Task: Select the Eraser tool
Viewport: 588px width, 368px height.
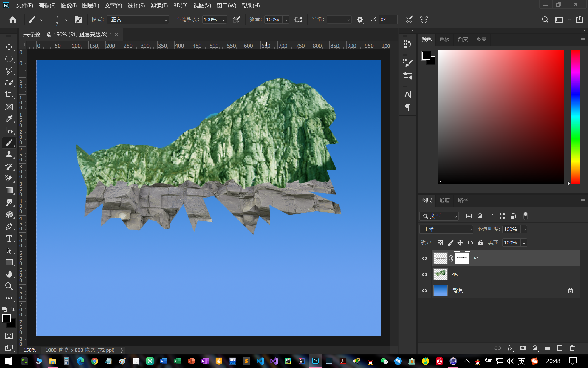Action: (9, 178)
